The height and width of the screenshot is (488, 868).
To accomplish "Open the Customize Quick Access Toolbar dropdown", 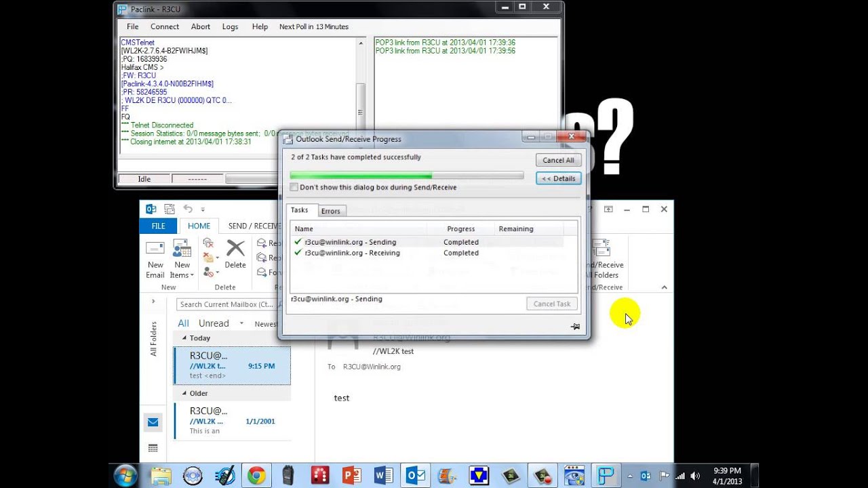I will point(203,210).
